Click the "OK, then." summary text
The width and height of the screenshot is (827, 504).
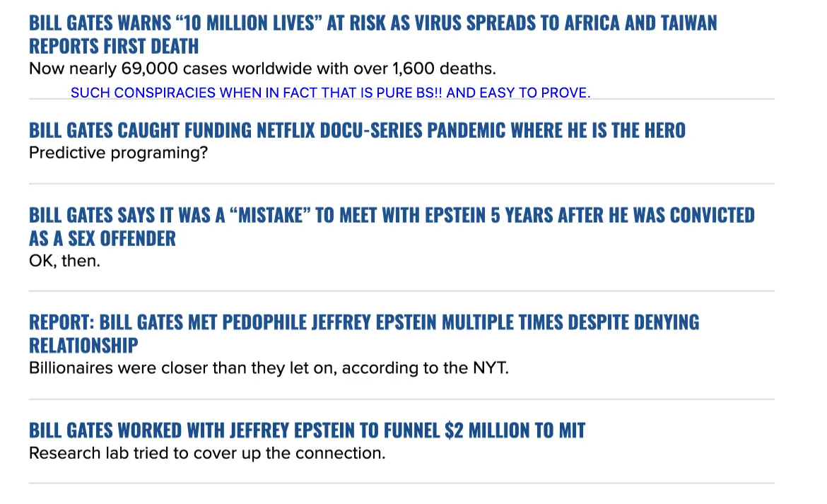pyautogui.click(x=64, y=261)
